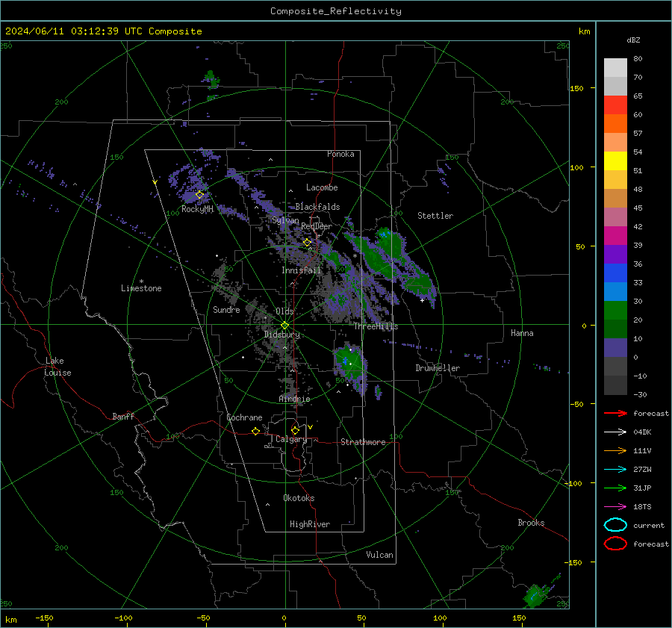Image resolution: width=672 pixels, height=628 pixels.
Task: Pick the blue swatch between 36 and 33
Action: click(x=615, y=273)
